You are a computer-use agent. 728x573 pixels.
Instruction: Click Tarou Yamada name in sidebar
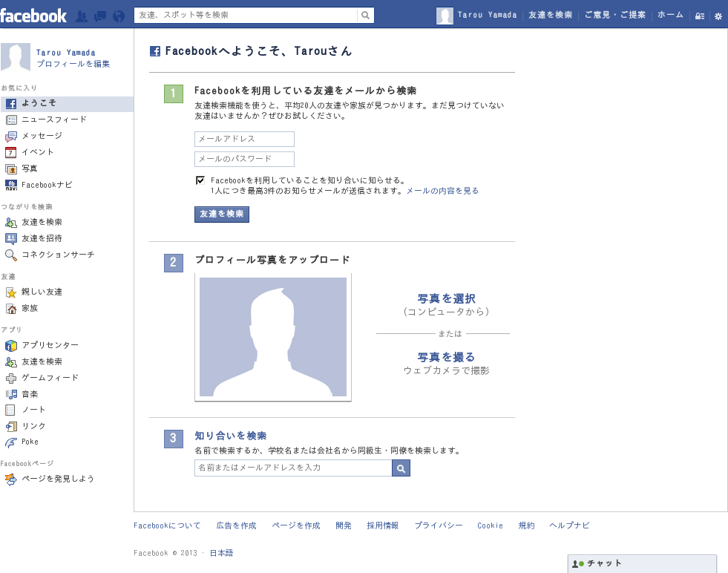coord(66,53)
